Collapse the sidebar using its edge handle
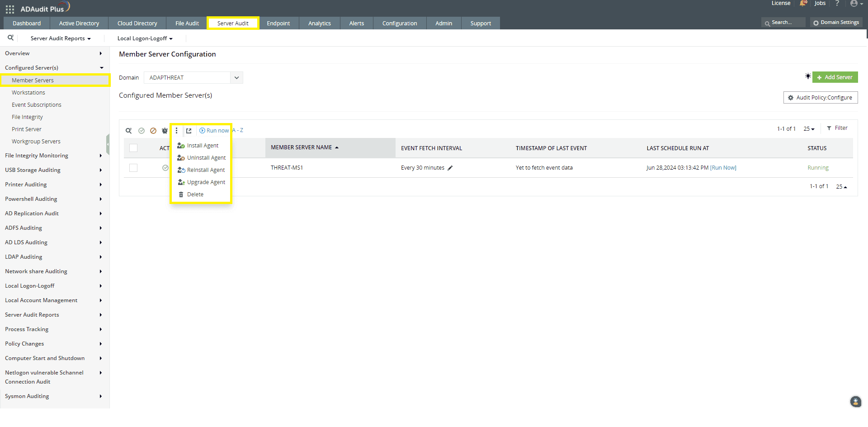Viewport: 868px width, 427px height. point(108,145)
